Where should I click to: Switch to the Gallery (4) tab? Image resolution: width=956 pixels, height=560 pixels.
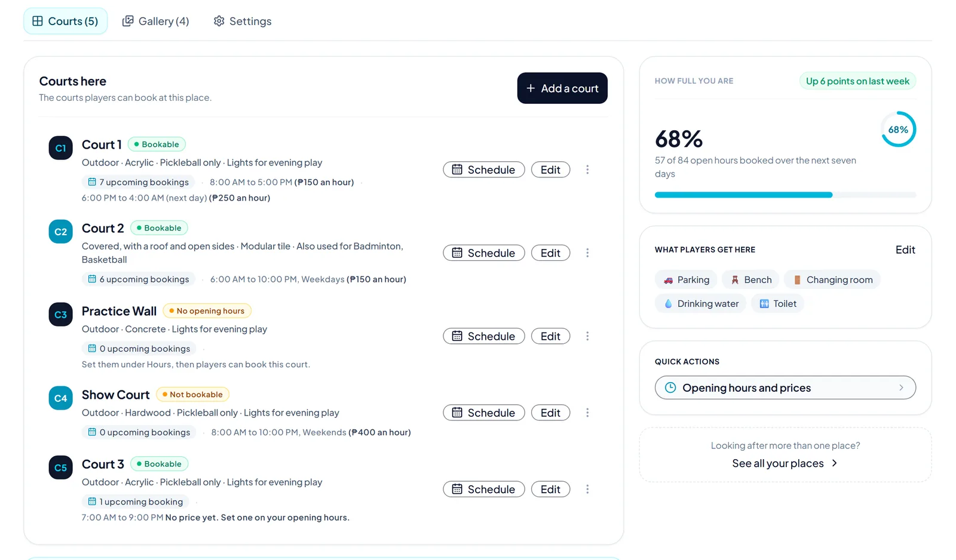pos(155,21)
